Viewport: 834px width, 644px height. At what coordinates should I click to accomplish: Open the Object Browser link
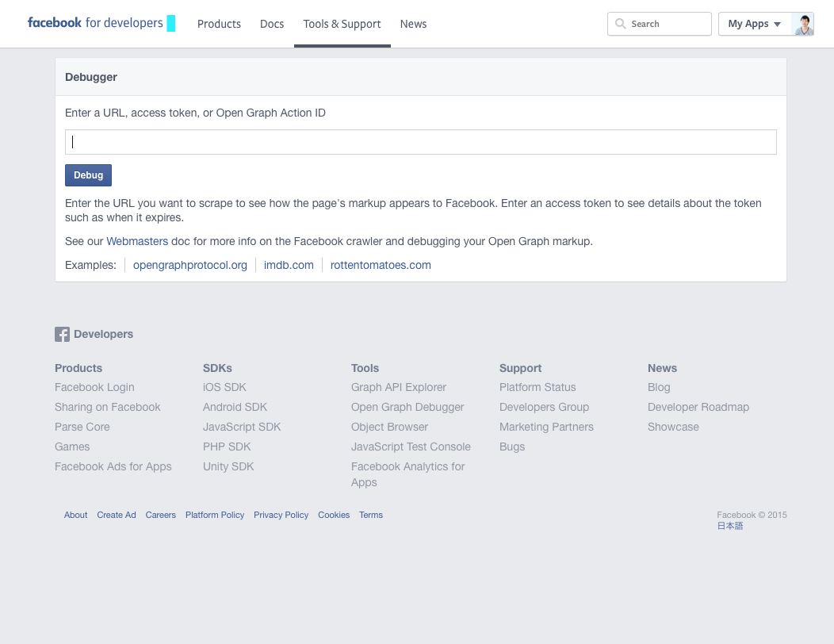(x=390, y=427)
